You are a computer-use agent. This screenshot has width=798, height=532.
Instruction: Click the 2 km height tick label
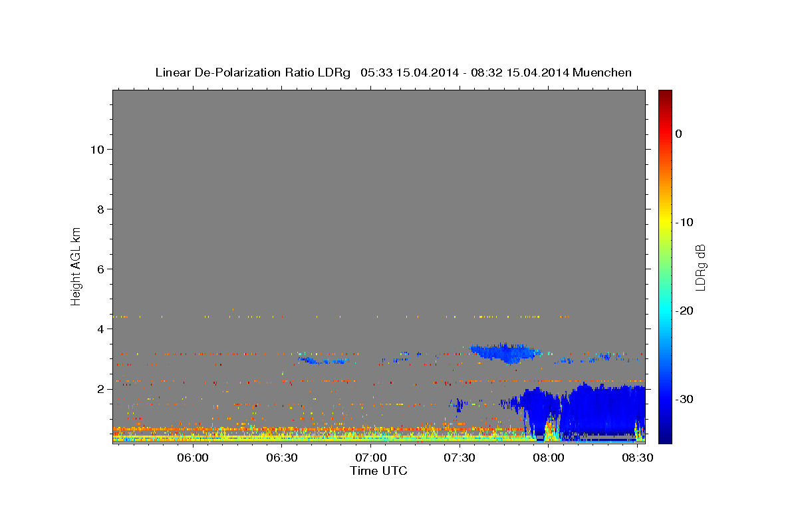[x=99, y=389]
